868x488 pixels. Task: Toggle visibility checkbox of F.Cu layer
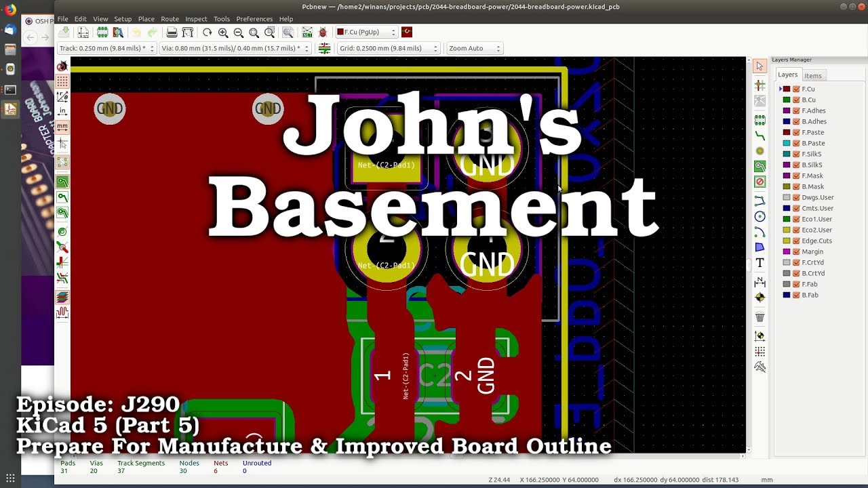point(796,89)
